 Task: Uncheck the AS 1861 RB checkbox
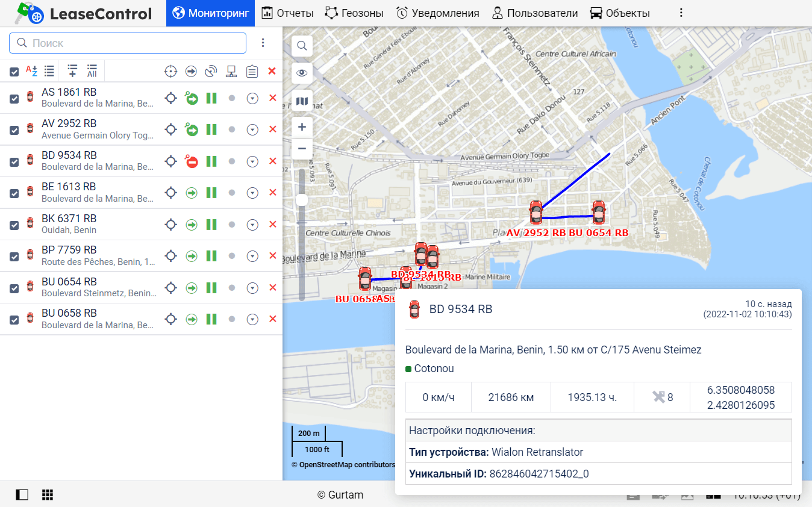click(14, 99)
